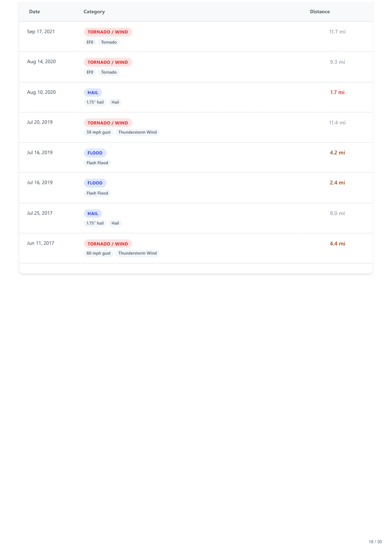The image size is (392, 554).
Task: Click the Jul 25, 2017 date cell
Action: click(x=40, y=213)
